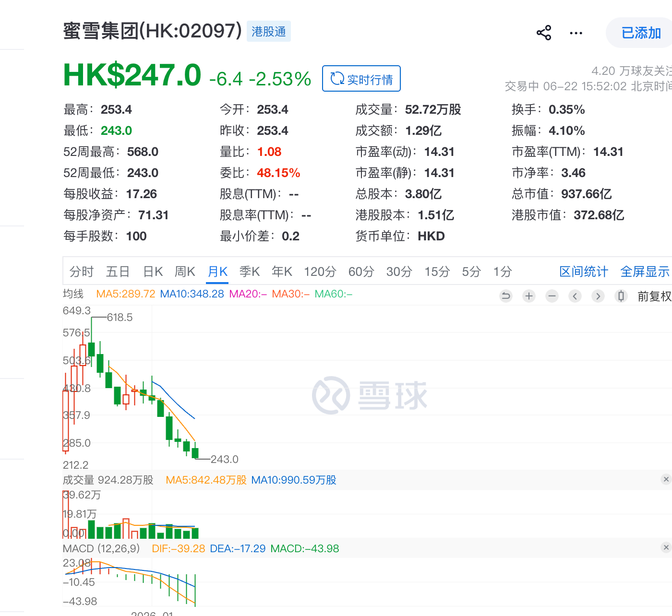
Task: Open the 前复权 adjustment dropdown
Action: [654, 296]
